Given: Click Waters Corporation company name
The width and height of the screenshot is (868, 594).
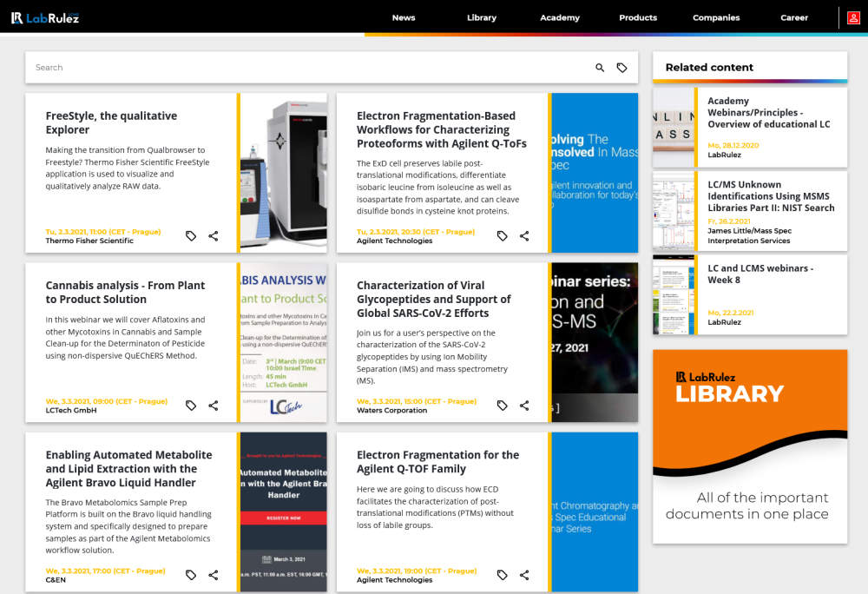Looking at the screenshot, I should pos(391,410).
